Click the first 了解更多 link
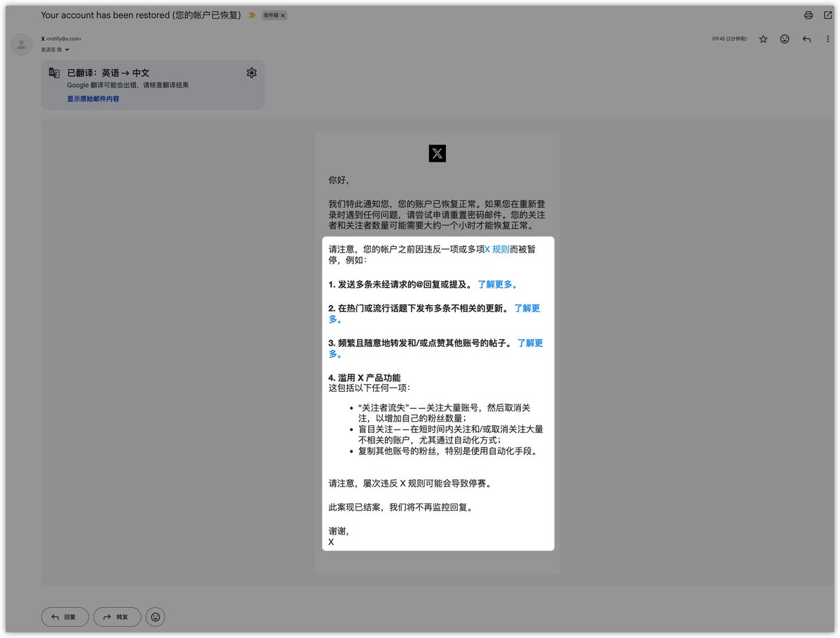 click(496, 285)
